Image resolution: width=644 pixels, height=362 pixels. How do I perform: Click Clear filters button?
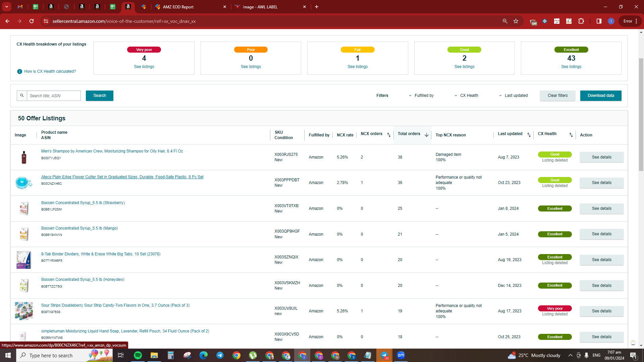click(557, 96)
